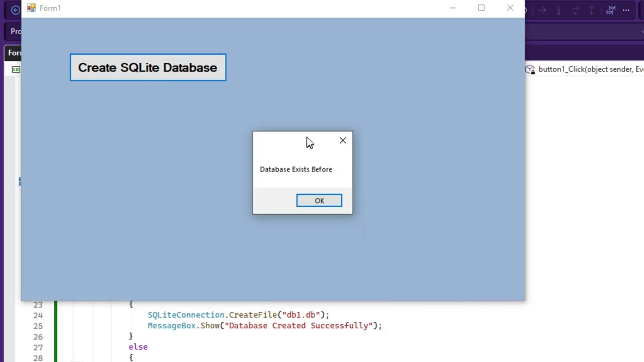Open the button1_Click member dropdown
The width and height of the screenshot is (644, 362).
click(585, 69)
